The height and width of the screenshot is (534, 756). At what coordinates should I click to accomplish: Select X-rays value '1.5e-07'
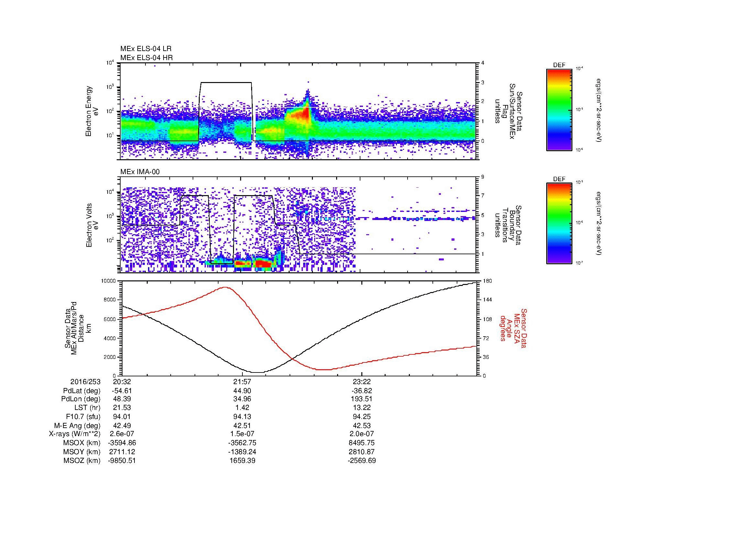point(242,434)
